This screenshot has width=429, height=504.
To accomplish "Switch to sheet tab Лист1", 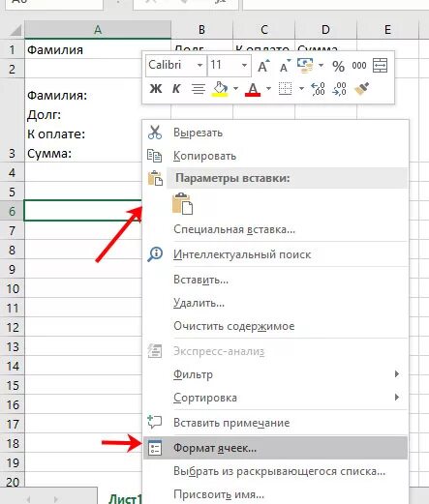I will coord(125,498).
